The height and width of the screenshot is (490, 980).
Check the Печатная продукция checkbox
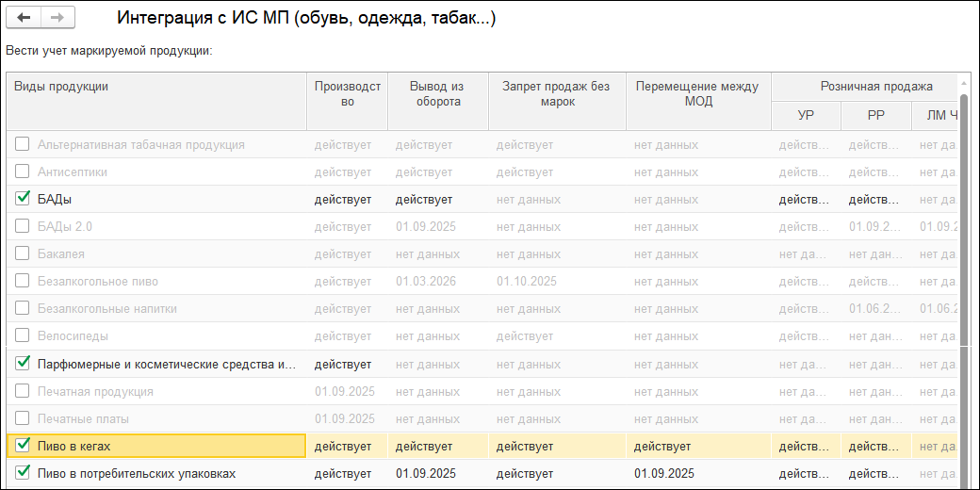click(23, 390)
